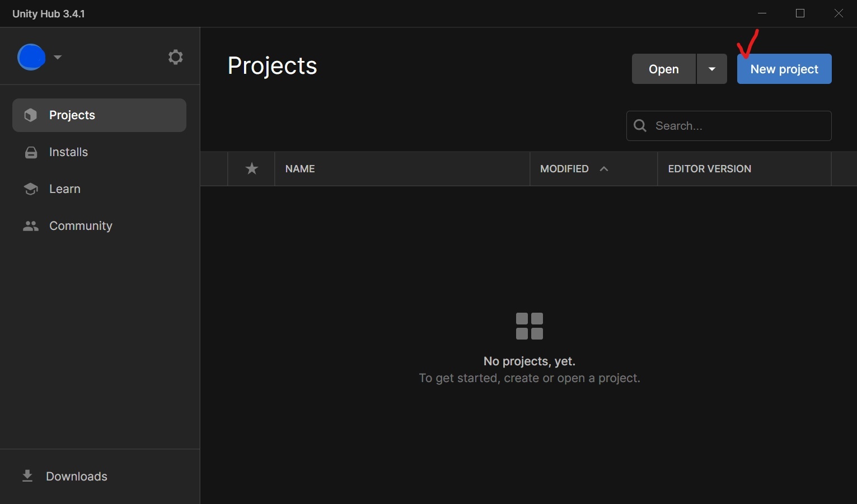Click the blue account avatar

pyautogui.click(x=31, y=57)
